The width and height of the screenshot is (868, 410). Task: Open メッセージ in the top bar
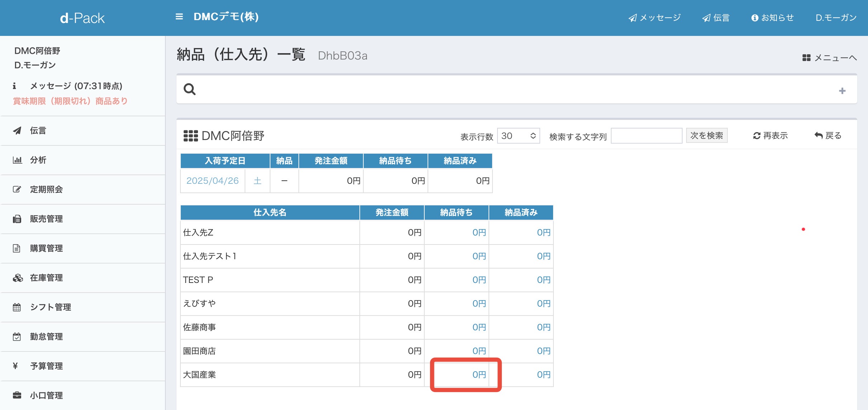(x=655, y=18)
